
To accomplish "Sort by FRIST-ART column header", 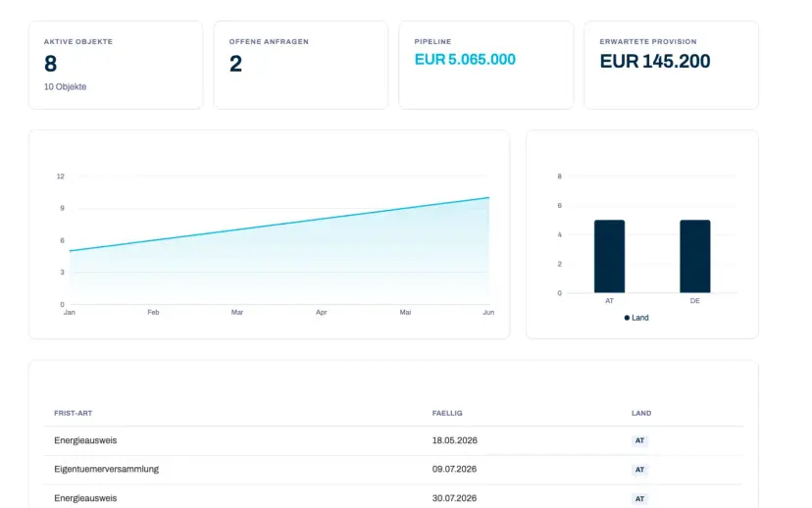I will click(x=73, y=413).
